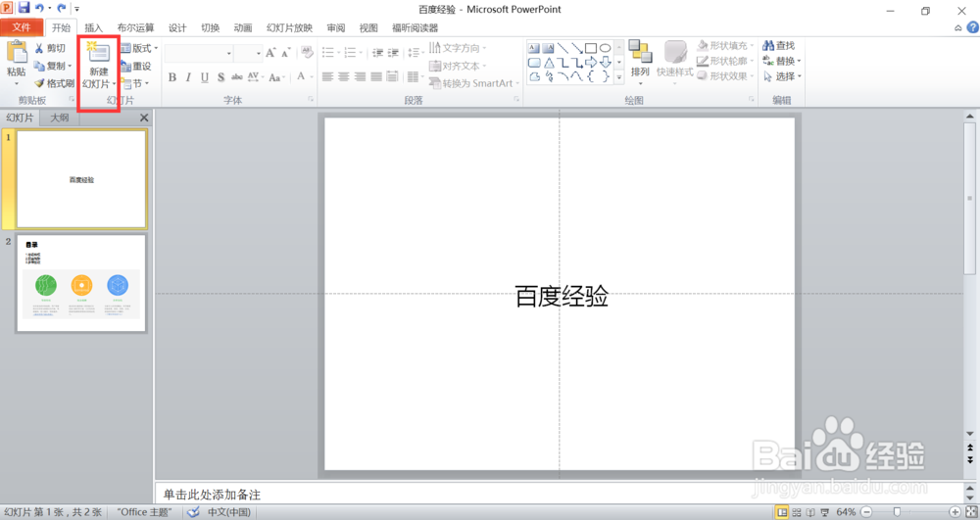
Task: Switch to Slide Sorter view in status bar
Action: tap(796, 512)
